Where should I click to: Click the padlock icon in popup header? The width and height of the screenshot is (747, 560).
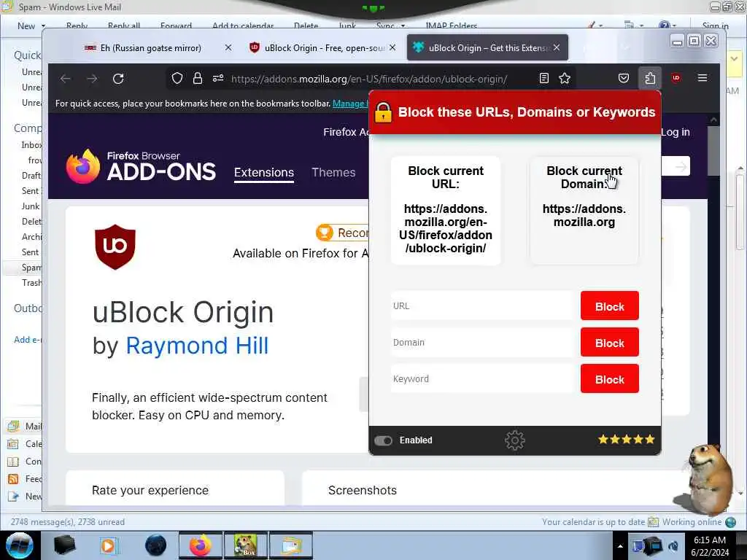click(383, 113)
